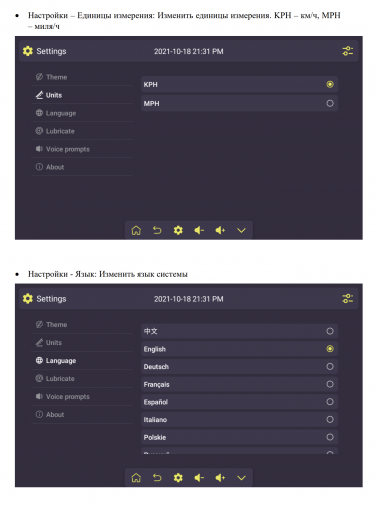This screenshot has width=377, height=507.
Task: Tap the volume up icon in the Language screen
Action: click(x=220, y=478)
